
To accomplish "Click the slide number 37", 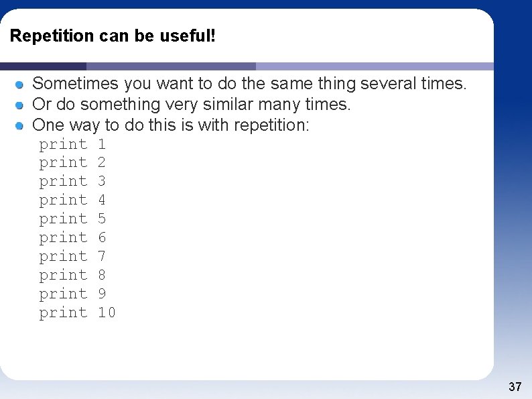I will 515,387.
